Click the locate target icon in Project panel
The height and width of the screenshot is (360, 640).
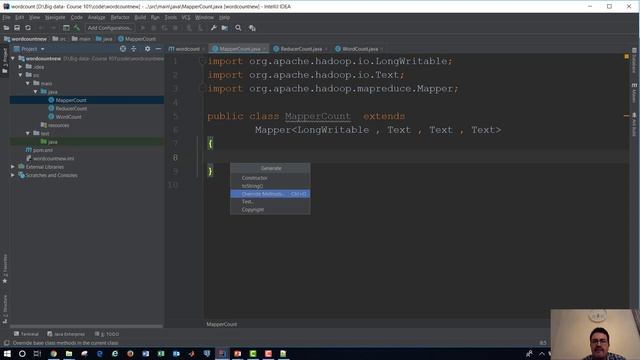click(123, 49)
